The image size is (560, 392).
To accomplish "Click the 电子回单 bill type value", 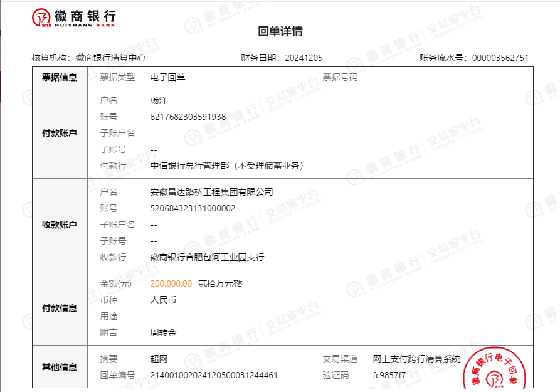I will 167,77.
